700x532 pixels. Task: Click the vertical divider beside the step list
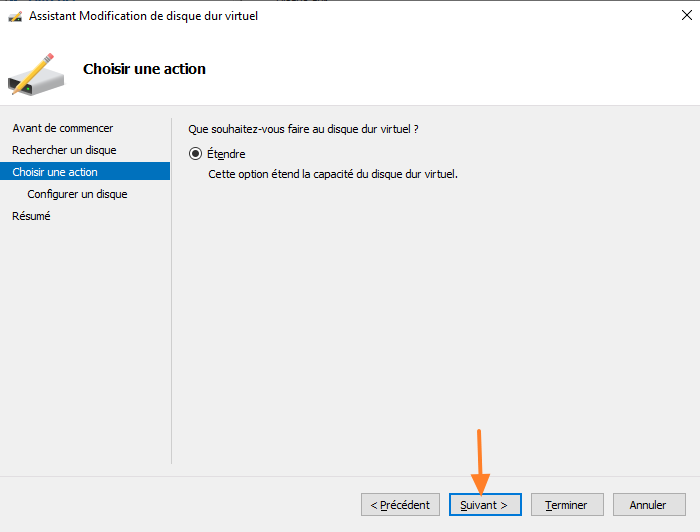pos(172,290)
